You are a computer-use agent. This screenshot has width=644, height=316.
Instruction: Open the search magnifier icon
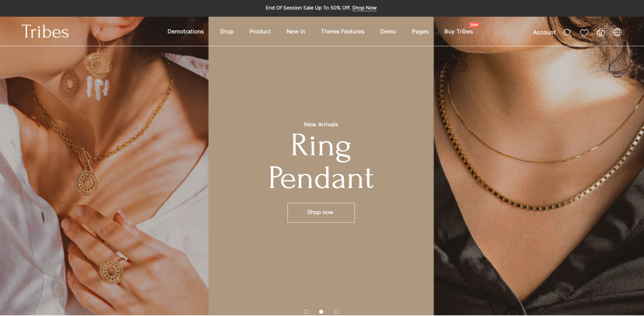(568, 33)
